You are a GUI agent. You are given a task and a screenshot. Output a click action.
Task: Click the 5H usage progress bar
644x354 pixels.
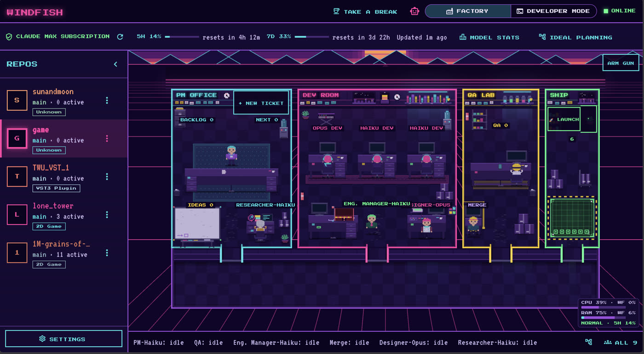click(x=182, y=37)
